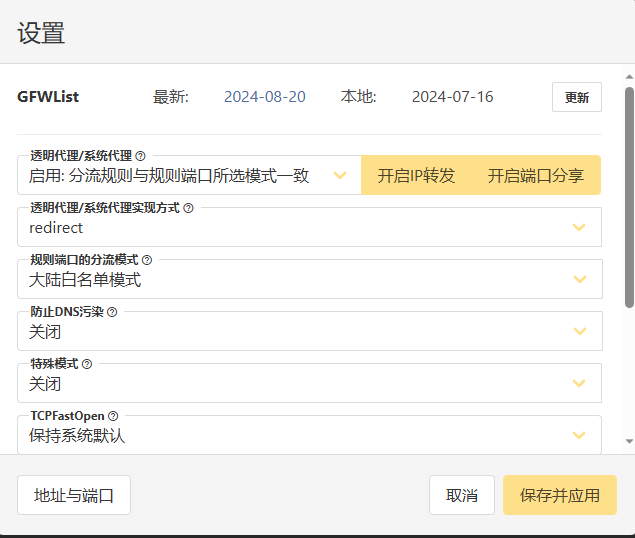The image size is (635, 538).
Task: Open the TCPFastOpen dropdown showing 保持系统默认
Action: (x=309, y=435)
